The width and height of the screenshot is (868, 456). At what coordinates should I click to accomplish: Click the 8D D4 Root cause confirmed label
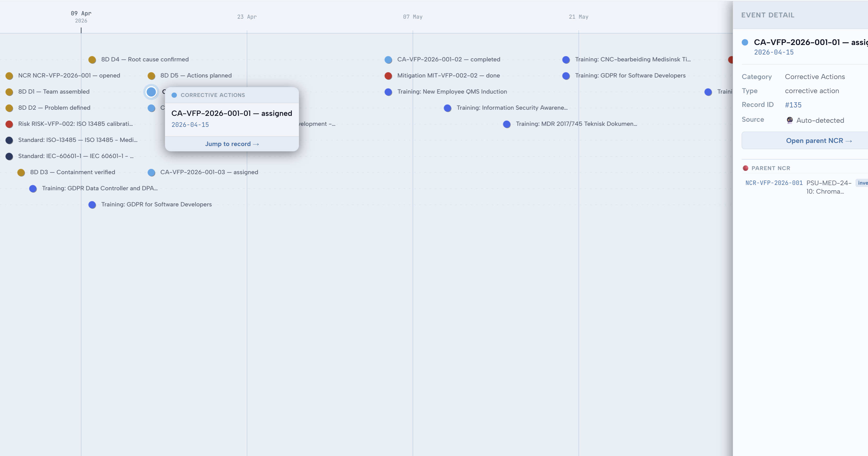click(x=145, y=59)
